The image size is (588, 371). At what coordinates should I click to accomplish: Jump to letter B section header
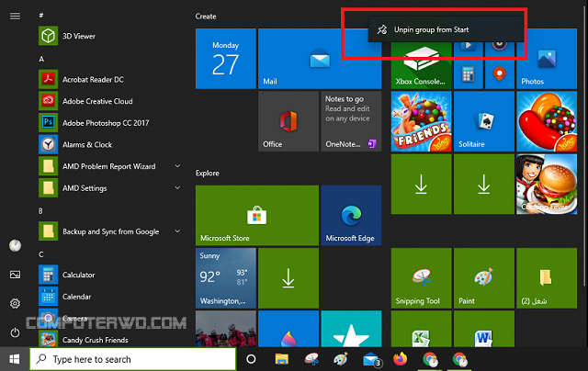(x=40, y=211)
